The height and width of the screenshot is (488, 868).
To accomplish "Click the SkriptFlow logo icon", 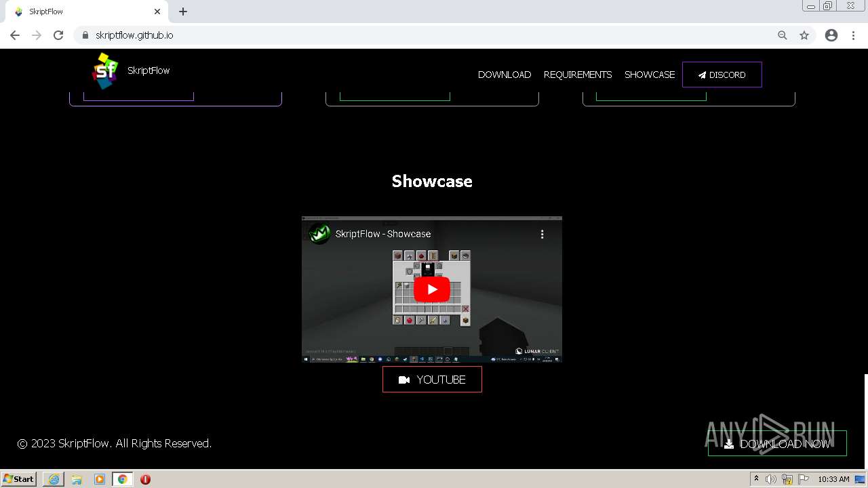I will 105,70.
